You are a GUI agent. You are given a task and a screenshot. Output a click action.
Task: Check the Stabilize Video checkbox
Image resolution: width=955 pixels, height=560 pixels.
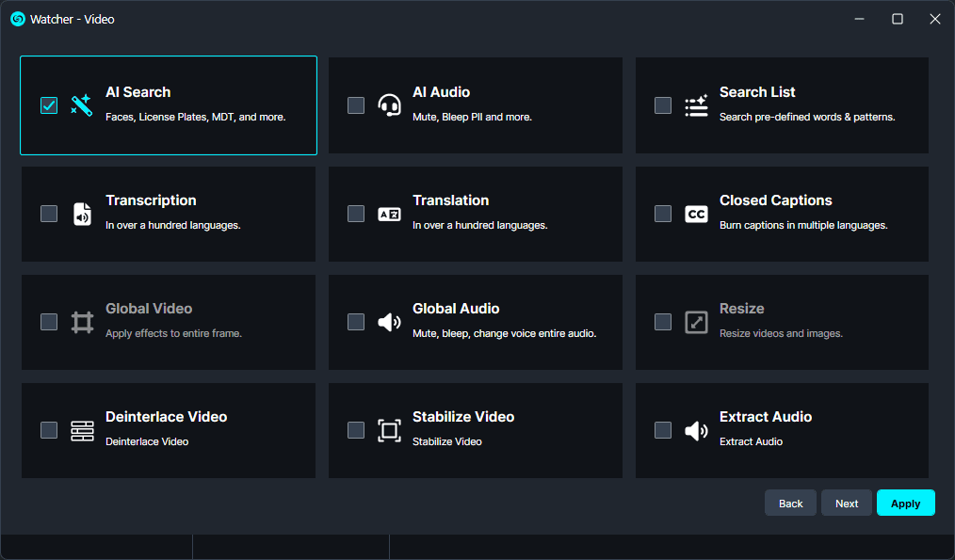tap(356, 430)
